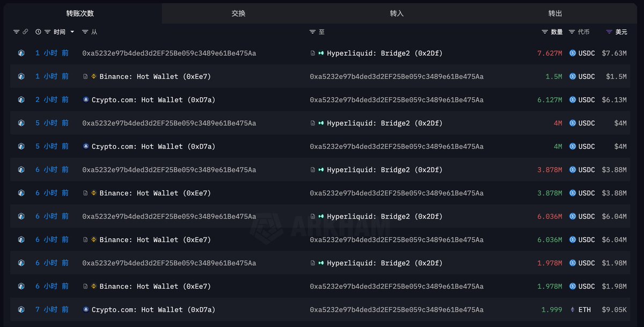The image size is (644, 327).
Task: Click the chain icon in the 6.036M Binance row
Action: (21, 240)
